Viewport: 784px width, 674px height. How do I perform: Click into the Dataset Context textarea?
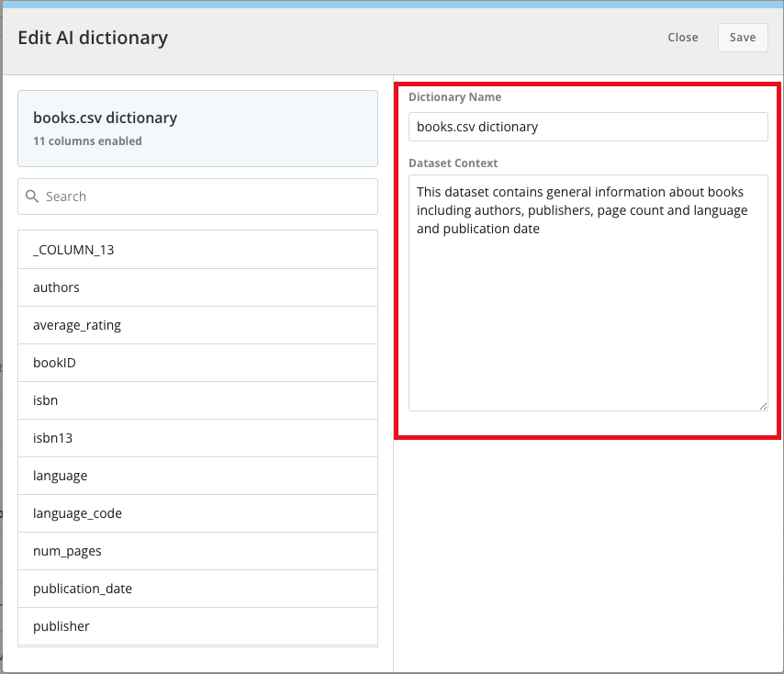point(588,293)
